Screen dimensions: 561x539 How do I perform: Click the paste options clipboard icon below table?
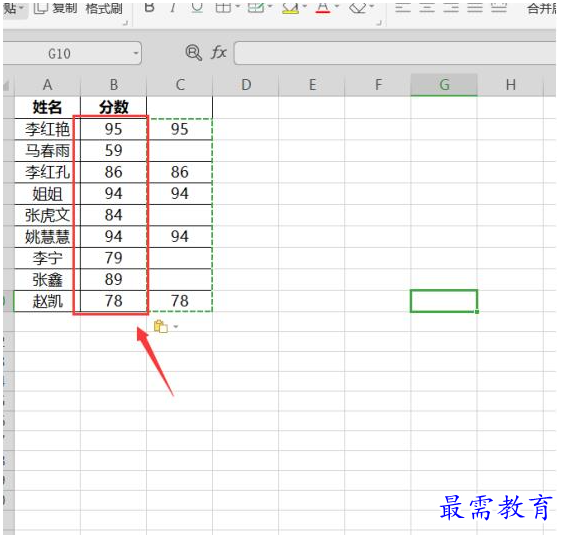(161, 327)
